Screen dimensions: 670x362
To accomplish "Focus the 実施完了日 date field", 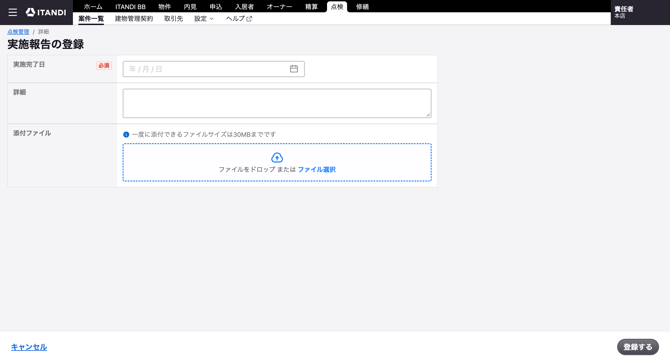I will click(x=214, y=69).
